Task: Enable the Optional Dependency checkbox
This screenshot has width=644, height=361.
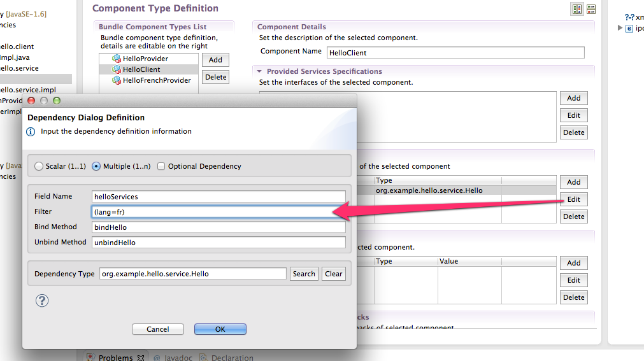Action: [161, 166]
